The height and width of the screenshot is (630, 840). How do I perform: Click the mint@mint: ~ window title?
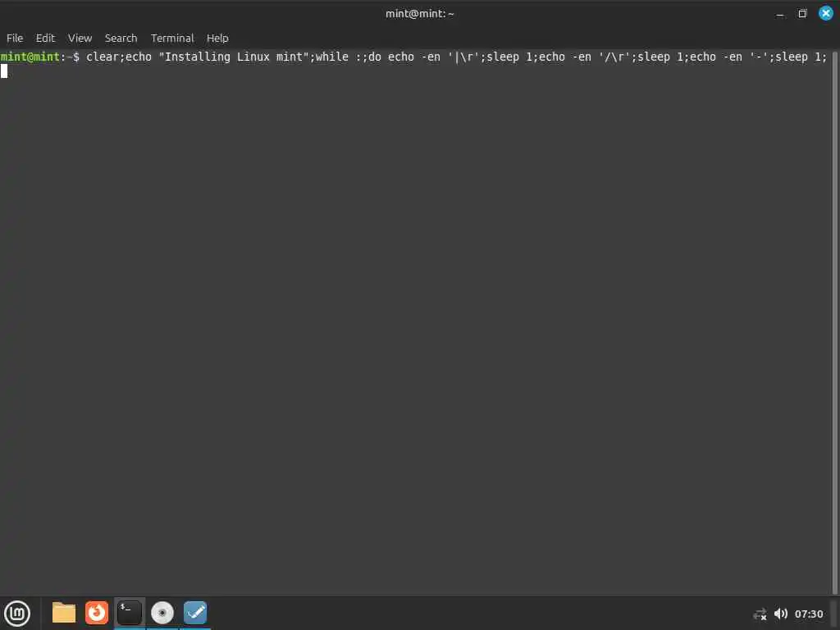coord(419,13)
